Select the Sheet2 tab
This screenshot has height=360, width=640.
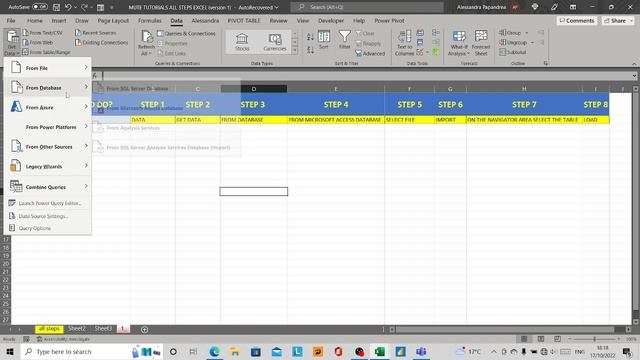[77, 329]
